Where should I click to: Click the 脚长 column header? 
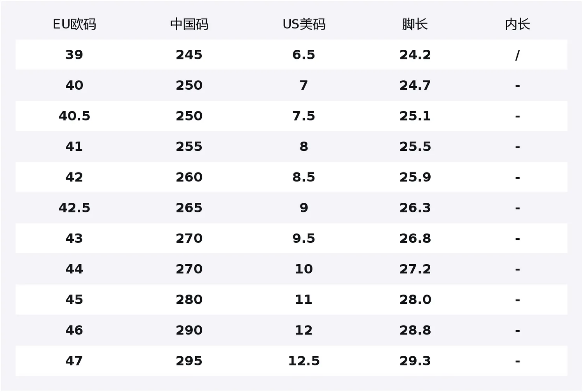point(415,24)
